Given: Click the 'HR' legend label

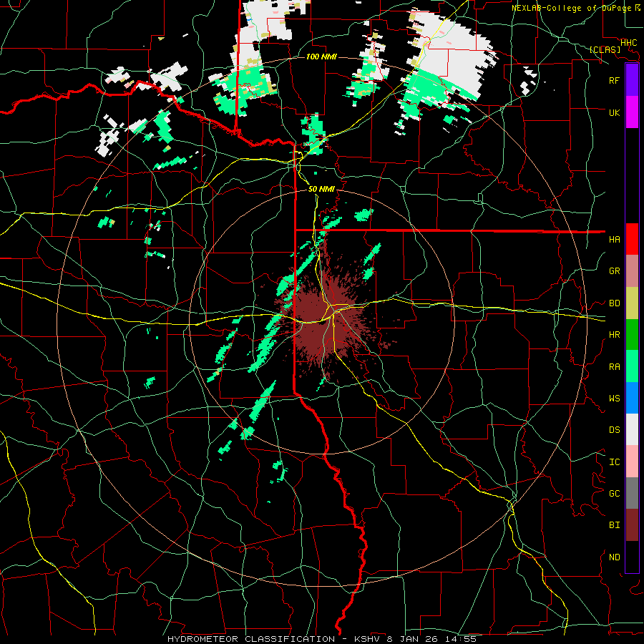Looking at the screenshot, I should pyautogui.click(x=614, y=335).
